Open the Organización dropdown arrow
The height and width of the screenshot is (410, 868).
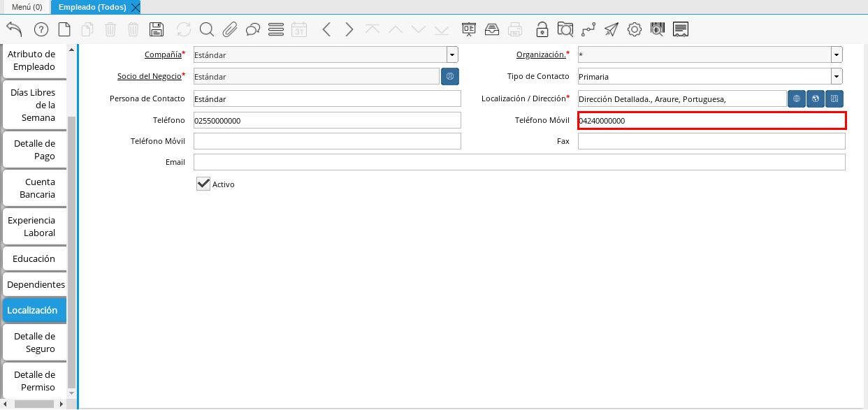837,54
